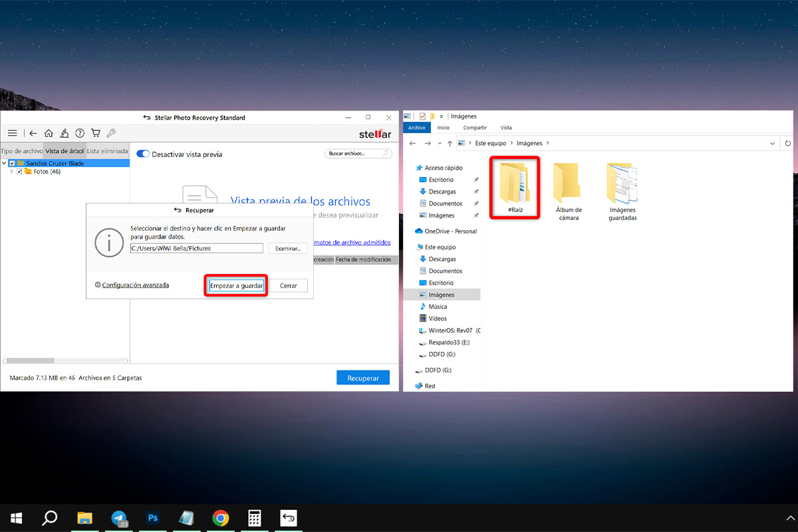Select the Álbum de cámara folder

coord(569,192)
